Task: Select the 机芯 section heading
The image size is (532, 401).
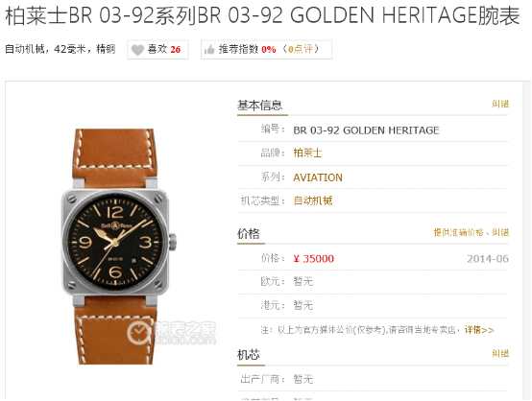Action: coord(249,355)
